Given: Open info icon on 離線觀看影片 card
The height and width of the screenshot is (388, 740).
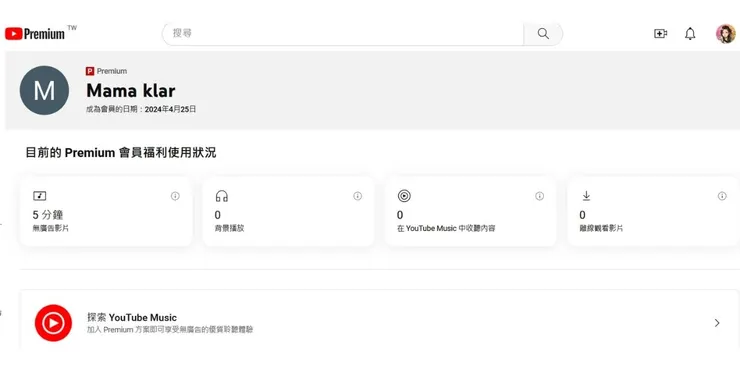Looking at the screenshot, I should (722, 196).
